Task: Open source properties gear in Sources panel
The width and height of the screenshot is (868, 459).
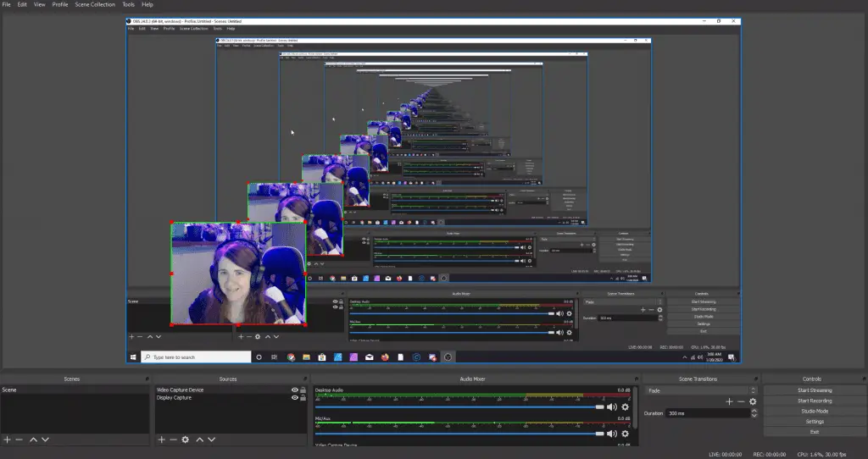Action: pos(185,440)
